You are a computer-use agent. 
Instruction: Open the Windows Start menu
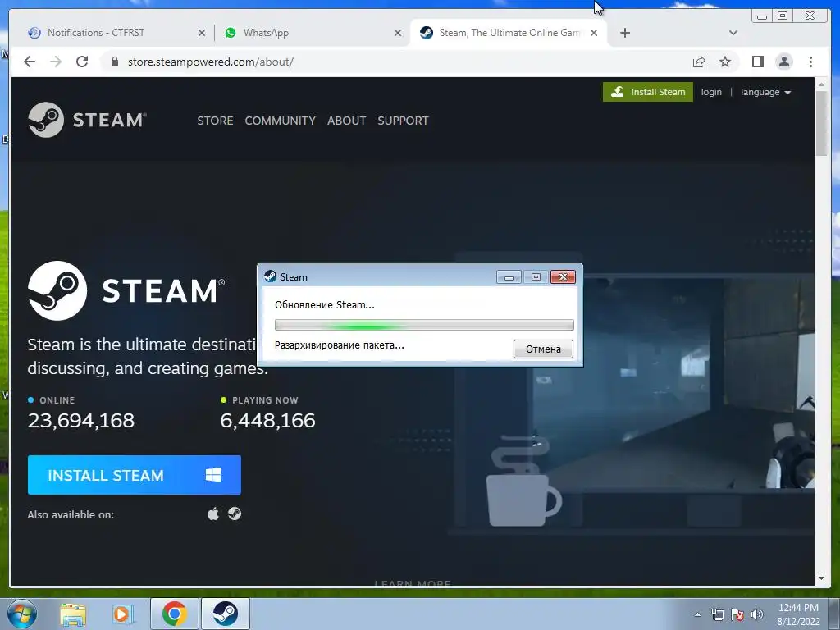tap(21, 614)
